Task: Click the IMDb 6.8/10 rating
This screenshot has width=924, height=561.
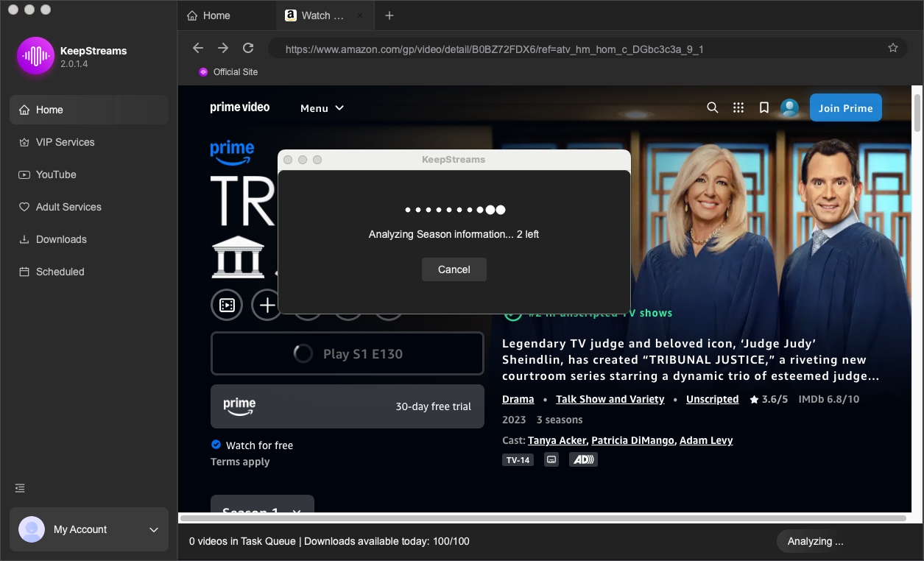Action: pyautogui.click(x=828, y=399)
